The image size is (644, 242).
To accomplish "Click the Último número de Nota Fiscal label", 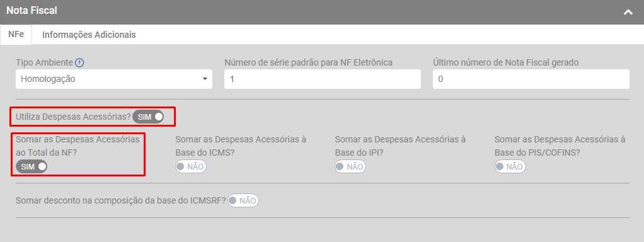I will [506, 62].
